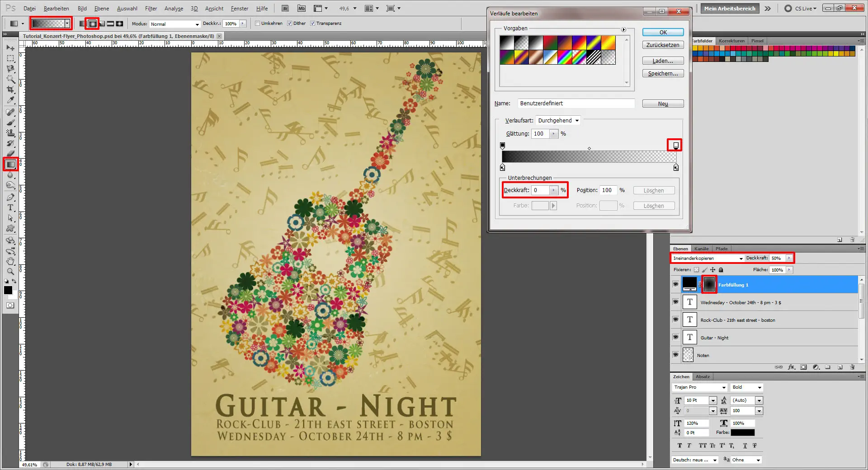Switch to the Kanäle tab
The height and width of the screenshot is (470, 868).
pyautogui.click(x=701, y=249)
